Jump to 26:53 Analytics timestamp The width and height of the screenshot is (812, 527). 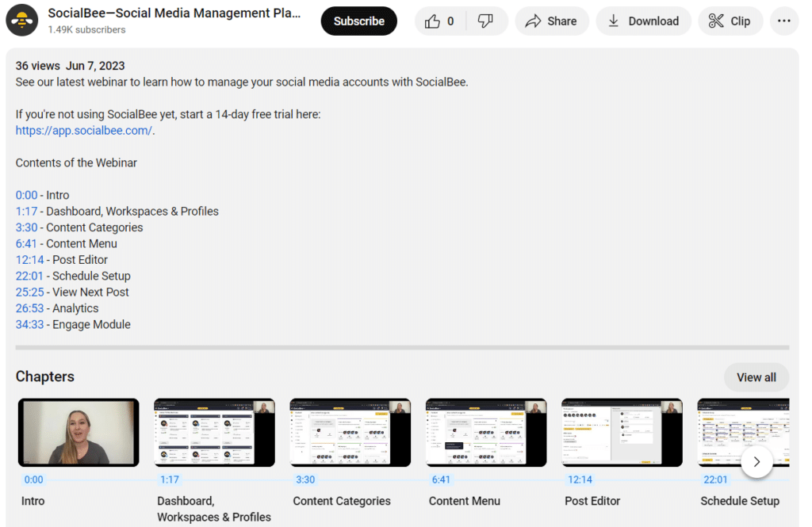tap(29, 308)
